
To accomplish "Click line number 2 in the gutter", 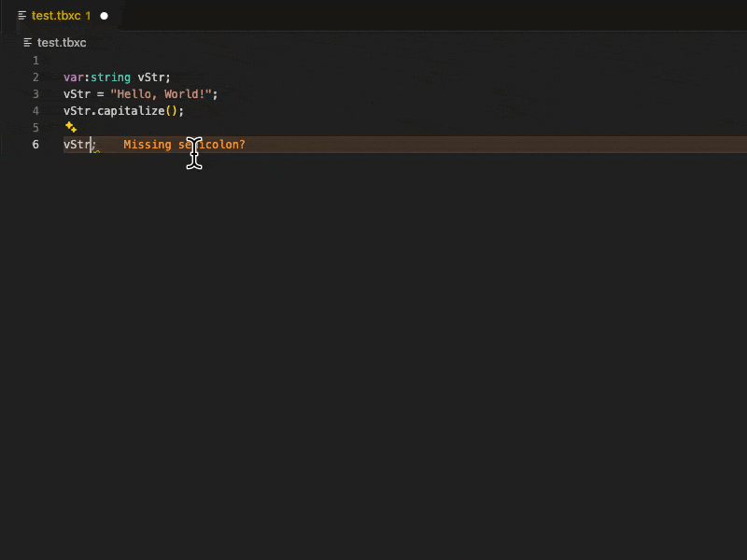I will coord(35,77).
